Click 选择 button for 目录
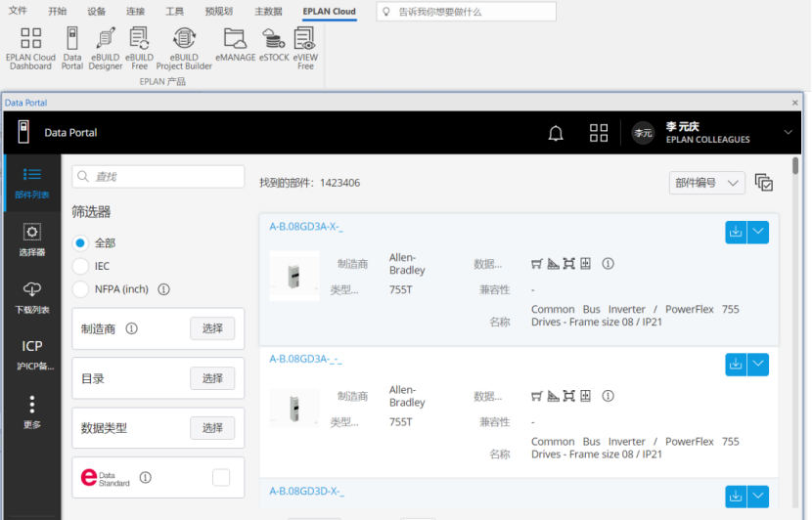 click(212, 378)
